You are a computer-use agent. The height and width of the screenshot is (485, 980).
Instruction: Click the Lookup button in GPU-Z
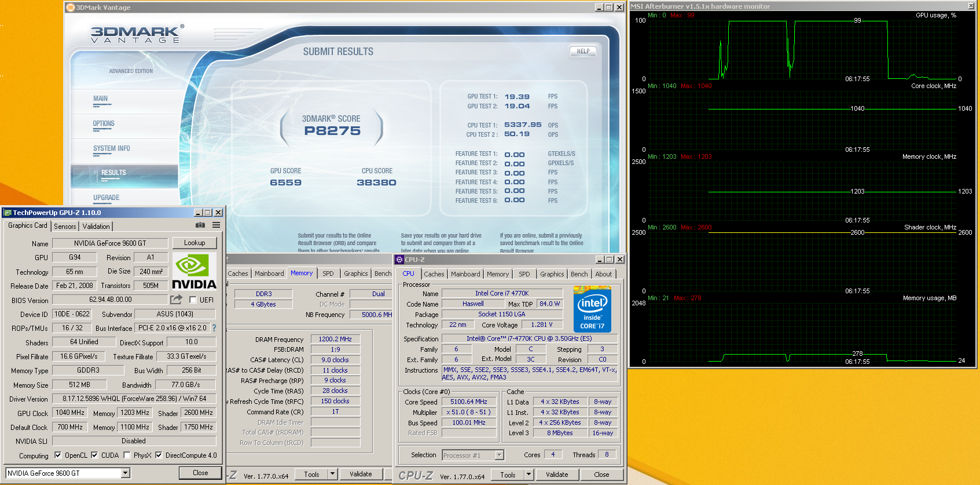(x=194, y=243)
